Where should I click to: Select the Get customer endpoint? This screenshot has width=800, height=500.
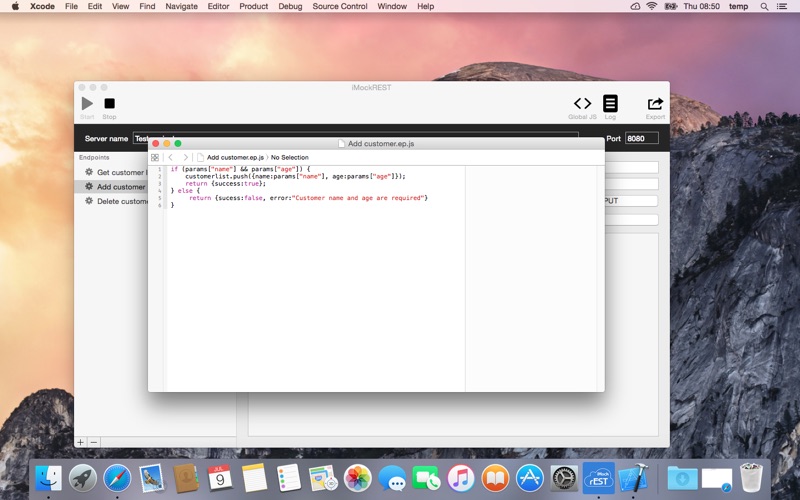(x=115, y=172)
